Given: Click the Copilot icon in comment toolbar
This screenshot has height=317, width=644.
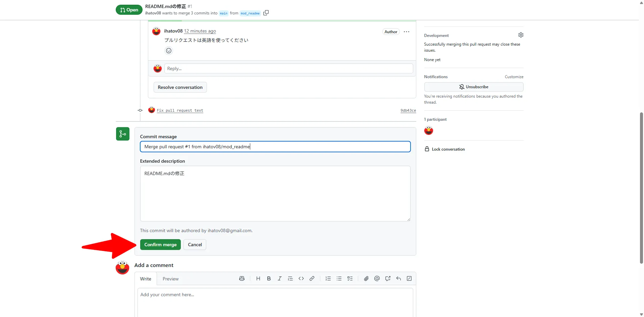Looking at the screenshot, I should pos(242,278).
